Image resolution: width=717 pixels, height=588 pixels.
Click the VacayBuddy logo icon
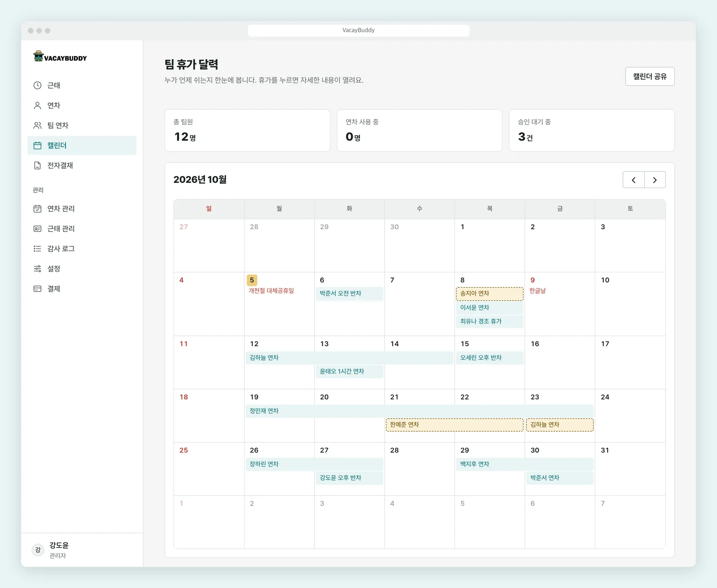39,56
